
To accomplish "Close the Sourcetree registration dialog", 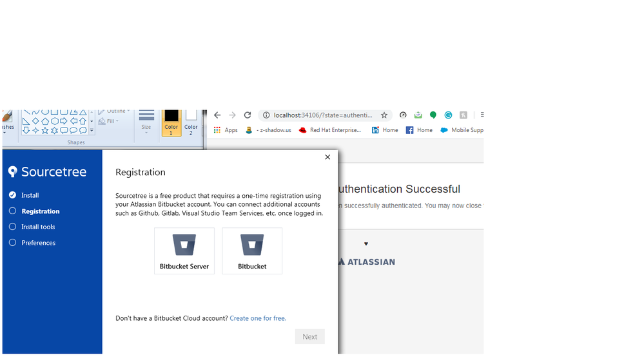I will [x=327, y=157].
